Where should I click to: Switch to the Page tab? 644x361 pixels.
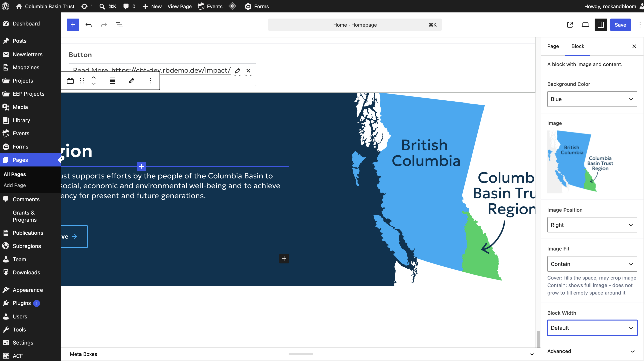point(553,46)
